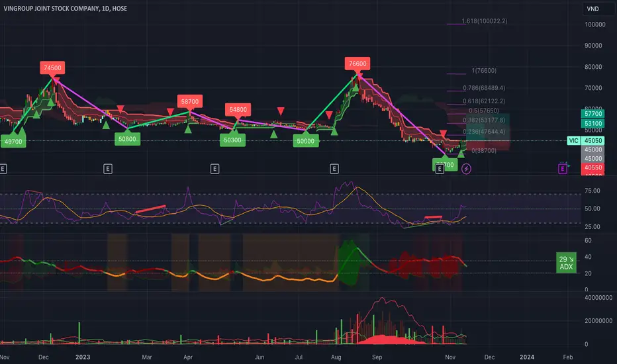Click the 0.382(53177.8) Fibonacci level label

pos(484,120)
